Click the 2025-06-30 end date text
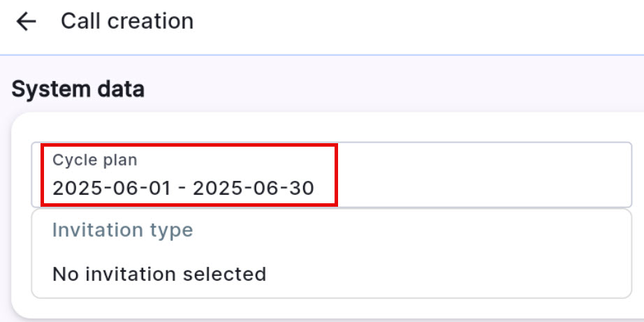The height and width of the screenshot is (322, 644). click(x=254, y=188)
